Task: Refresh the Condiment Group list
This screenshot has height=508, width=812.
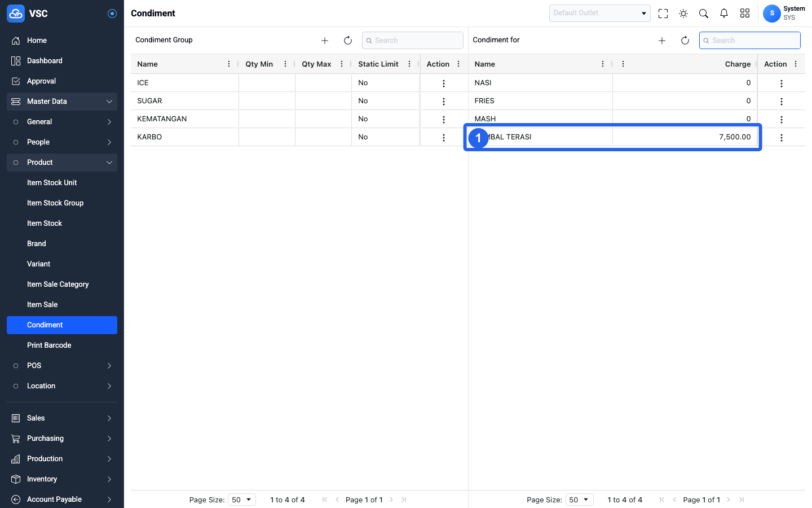Action: tap(348, 41)
